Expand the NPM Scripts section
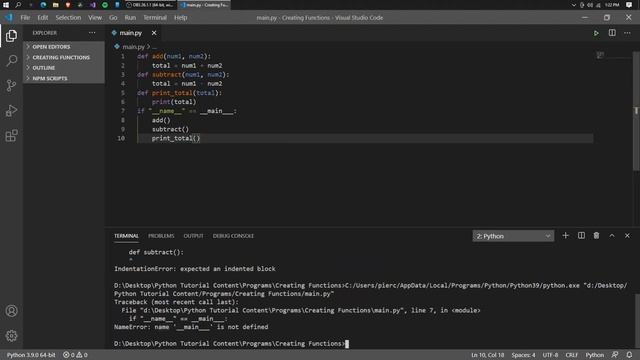640x360 pixels. coord(64,78)
